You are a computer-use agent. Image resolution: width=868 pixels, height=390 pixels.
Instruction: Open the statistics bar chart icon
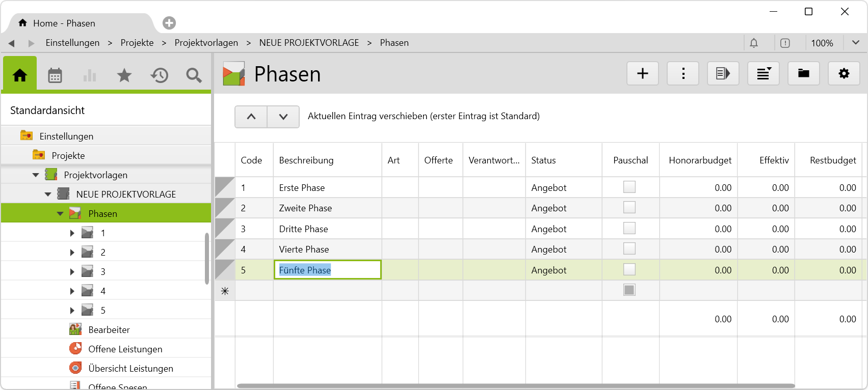click(x=90, y=75)
